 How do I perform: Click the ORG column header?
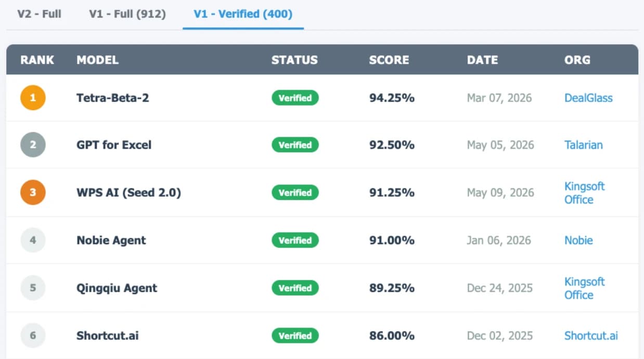[577, 60]
